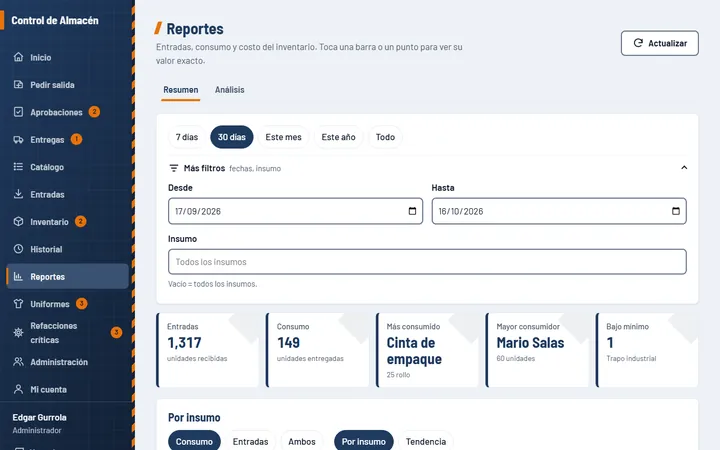The image size is (720, 450).
Task: Click Edgar Gurrola user name
Action: 39,417
